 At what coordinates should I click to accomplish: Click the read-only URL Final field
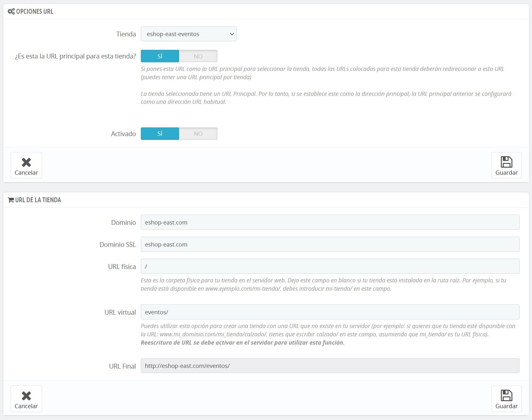[330, 366]
